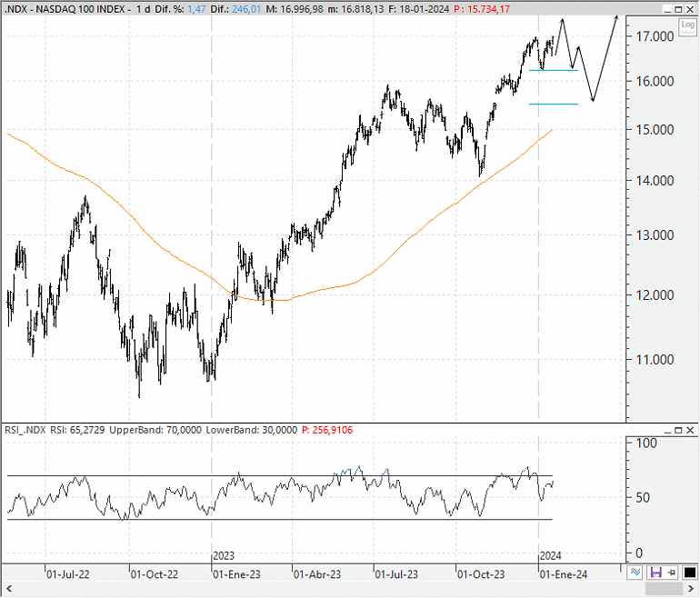Click the 01-Ene-24 date axis label

tap(564, 574)
